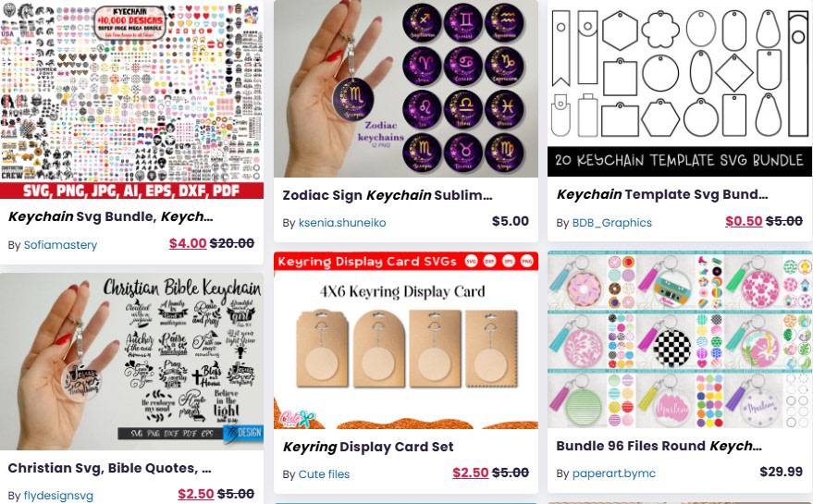This screenshot has height=504, width=813.
Task: Visit seller Cute files' profile
Action: (x=324, y=473)
